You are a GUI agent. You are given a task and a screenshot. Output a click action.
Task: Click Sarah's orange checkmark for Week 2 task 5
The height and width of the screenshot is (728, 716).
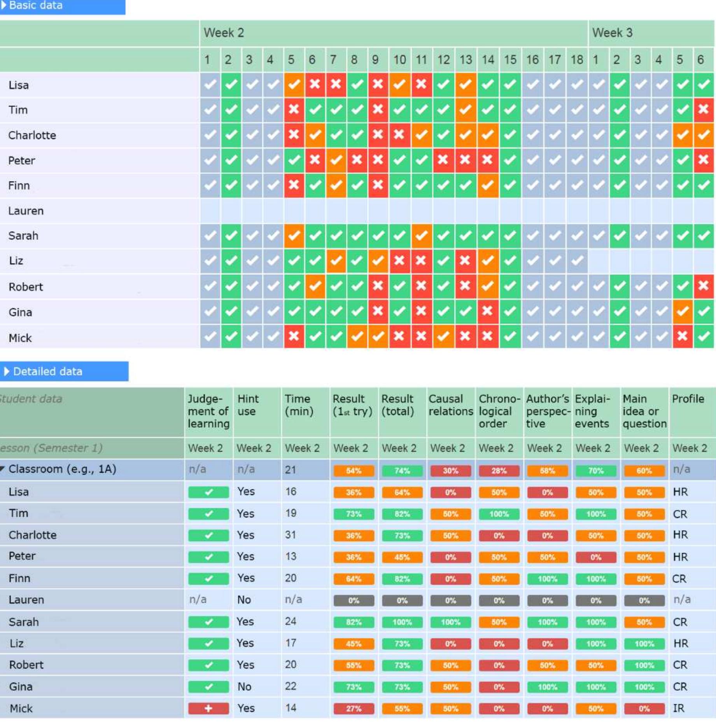[x=294, y=236]
